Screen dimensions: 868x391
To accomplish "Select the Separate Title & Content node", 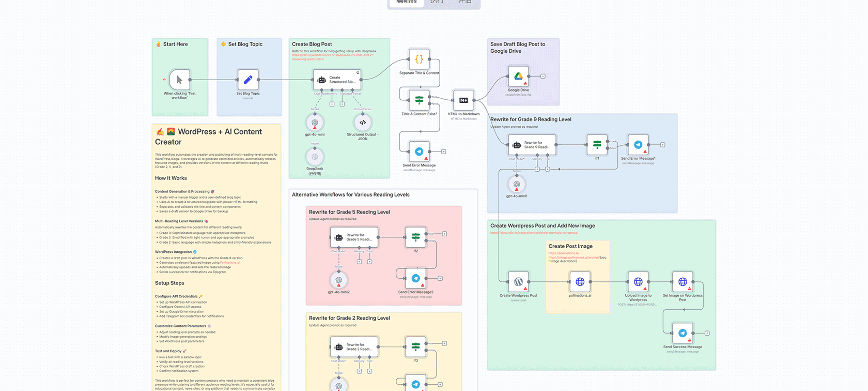I will point(419,59).
